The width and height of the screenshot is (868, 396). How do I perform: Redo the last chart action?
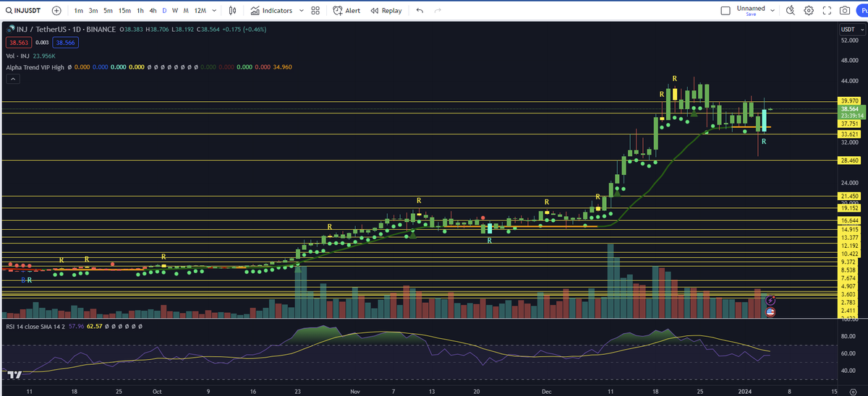437,11
